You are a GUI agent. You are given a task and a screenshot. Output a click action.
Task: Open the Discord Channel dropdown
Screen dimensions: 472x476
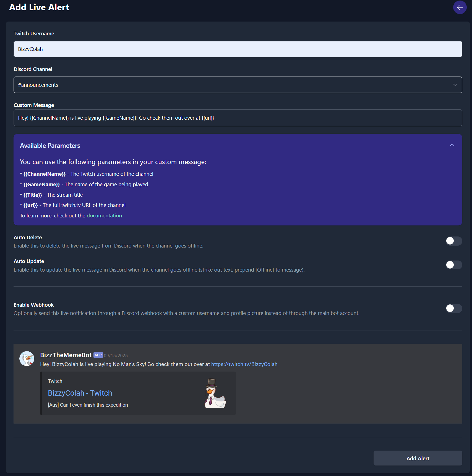(238, 85)
